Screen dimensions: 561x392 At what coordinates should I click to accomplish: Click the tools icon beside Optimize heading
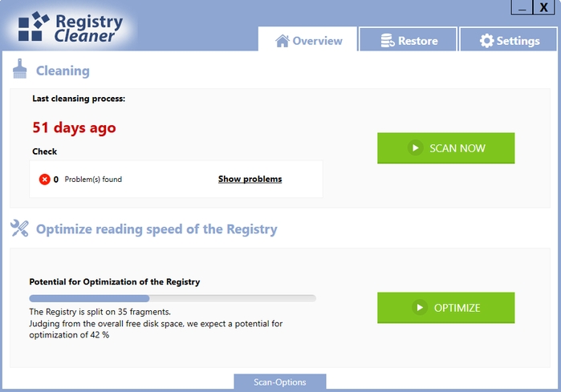(x=19, y=228)
